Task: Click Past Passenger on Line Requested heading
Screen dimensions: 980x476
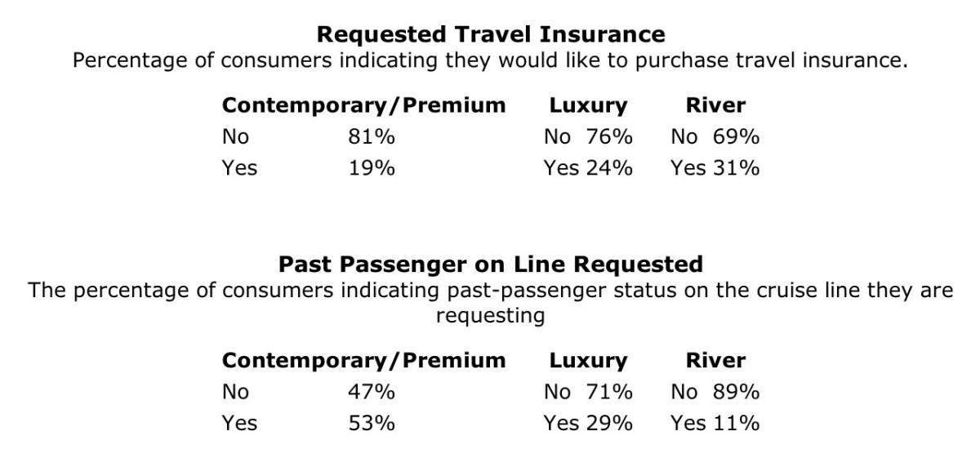Action: coord(490,265)
